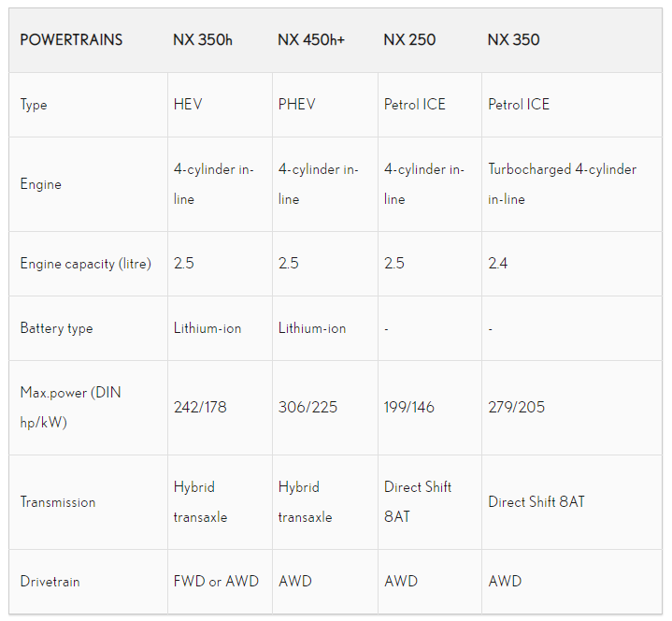Click the NX 350 Direct Shift 8AT cell
The image size is (672, 621).
[x=536, y=502]
